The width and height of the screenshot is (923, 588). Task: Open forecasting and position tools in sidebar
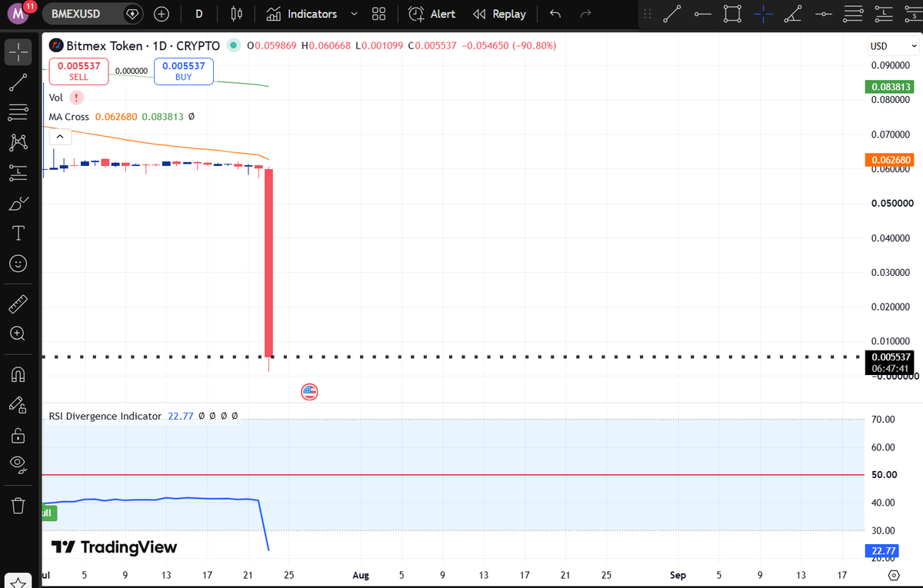pyautogui.click(x=18, y=173)
